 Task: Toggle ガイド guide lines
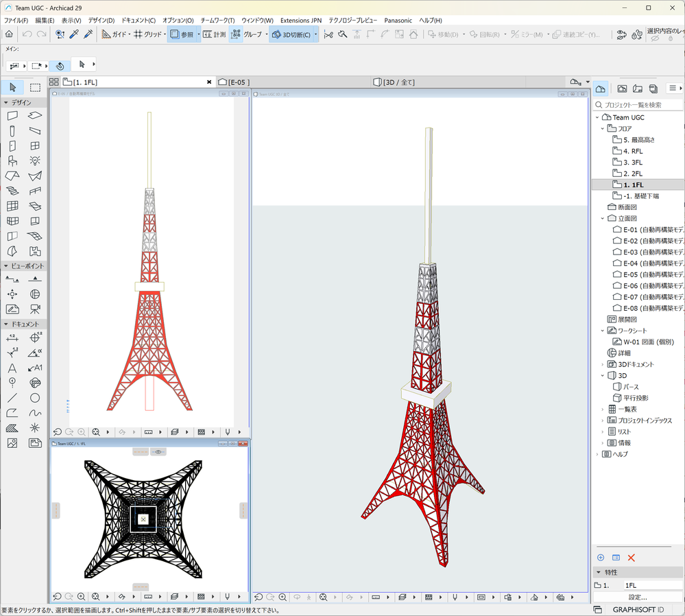tap(114, 34)
